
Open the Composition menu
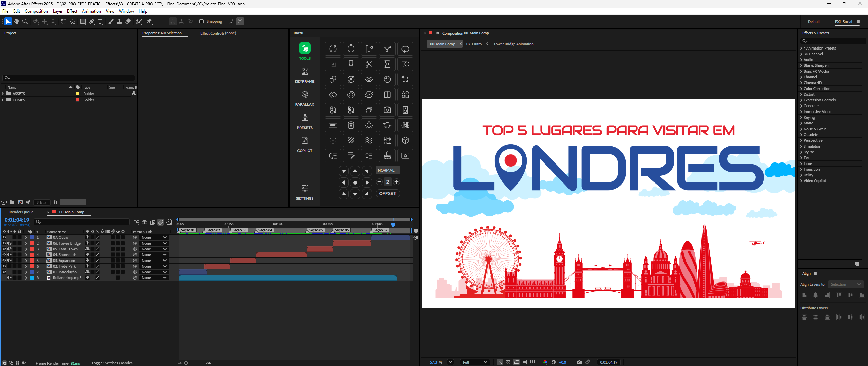coord(36,11)
